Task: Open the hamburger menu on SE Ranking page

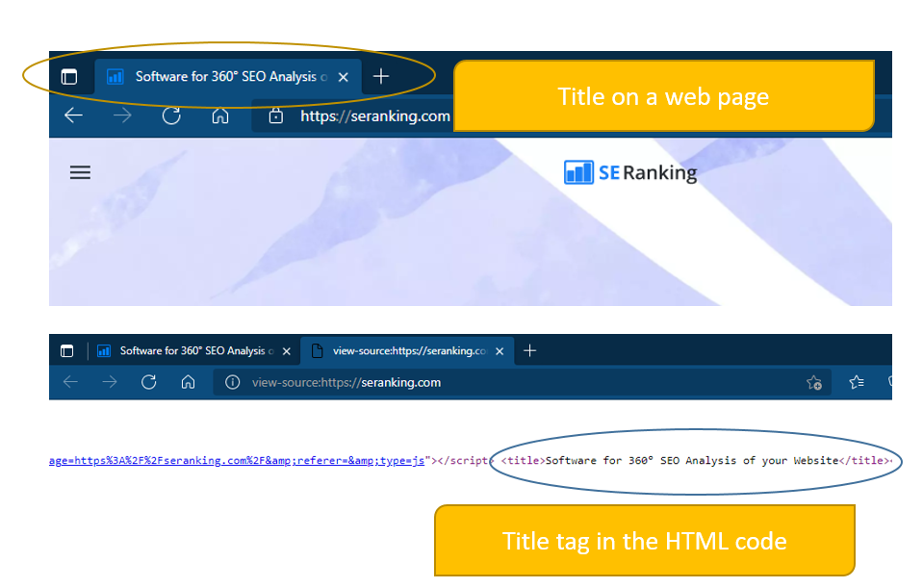Action: pos(80,172)
